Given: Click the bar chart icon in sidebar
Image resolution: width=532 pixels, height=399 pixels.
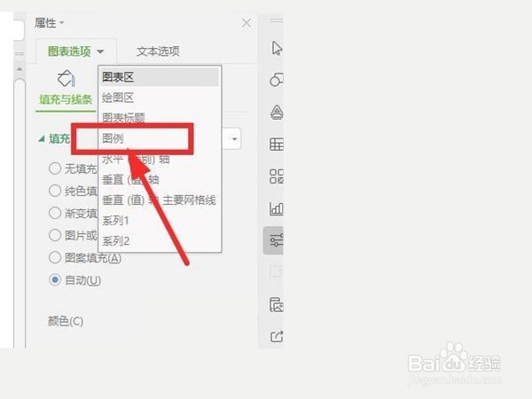Looking at the screenshot, I should click(x=277, y=208).
